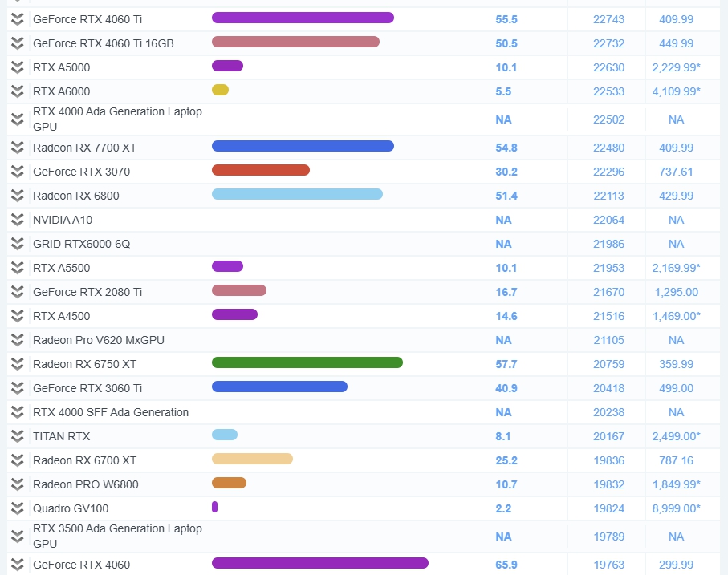This screenshot has width=728, height=575.
Task: Expand the RTX A4500 row chevron
Action: [17, 317]
